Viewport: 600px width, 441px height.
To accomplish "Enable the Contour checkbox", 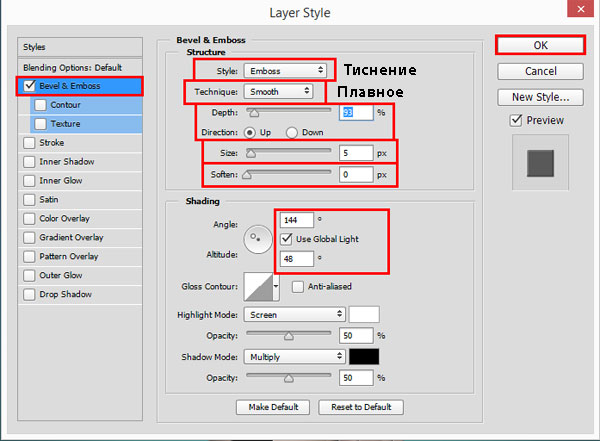I will tap(41, 105).
